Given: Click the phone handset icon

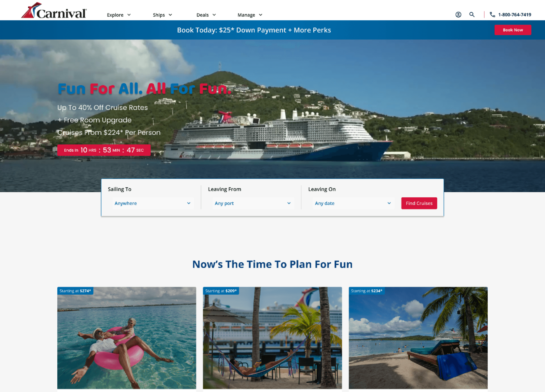Looking at the screenshot, I should pyautogui.click(x=492, y=15).
